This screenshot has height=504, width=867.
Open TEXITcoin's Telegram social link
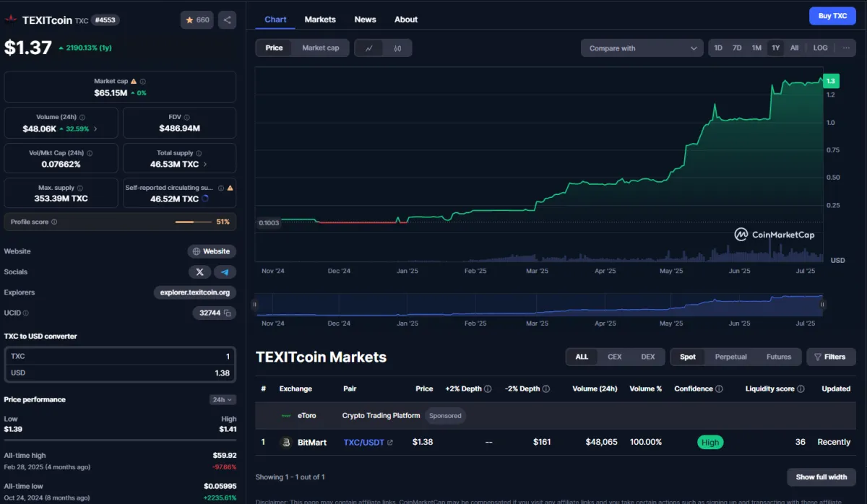pos(225,272)
